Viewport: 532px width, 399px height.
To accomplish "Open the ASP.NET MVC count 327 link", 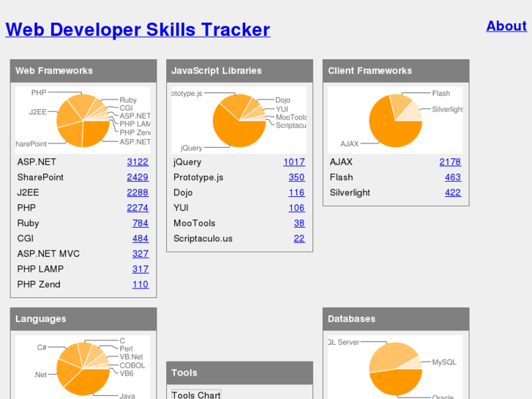I will coord(141,253).
